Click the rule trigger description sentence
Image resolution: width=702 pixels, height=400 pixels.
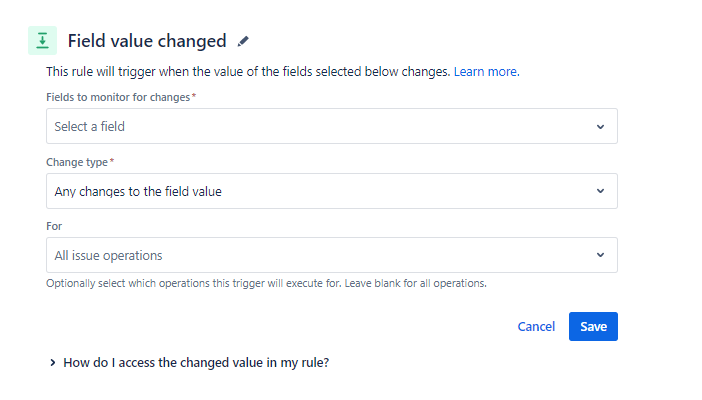click(248, 72)
